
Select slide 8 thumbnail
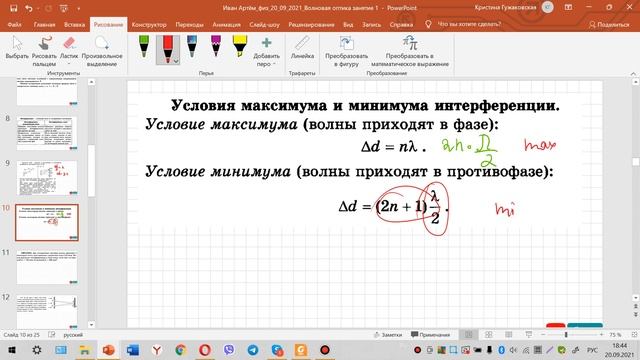47,133
